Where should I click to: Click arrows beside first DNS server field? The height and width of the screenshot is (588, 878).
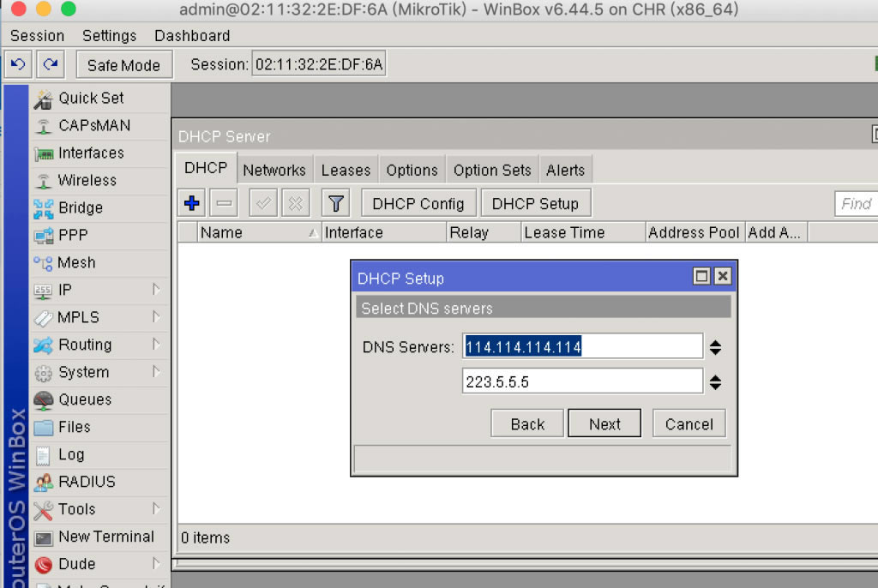pos(716,347)
